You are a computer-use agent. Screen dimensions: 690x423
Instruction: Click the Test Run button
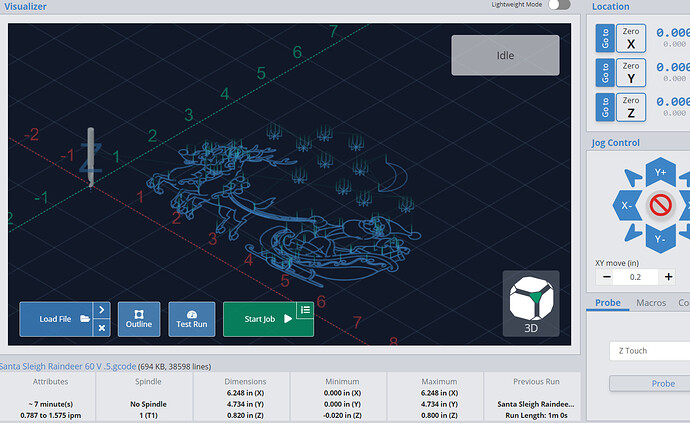[192, 319]
